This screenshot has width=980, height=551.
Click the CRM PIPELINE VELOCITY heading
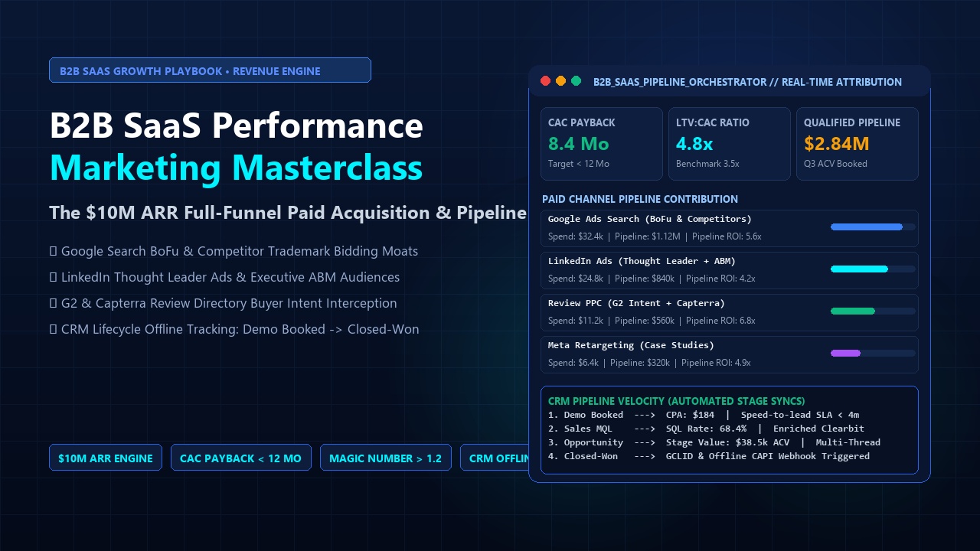(677, 401)
